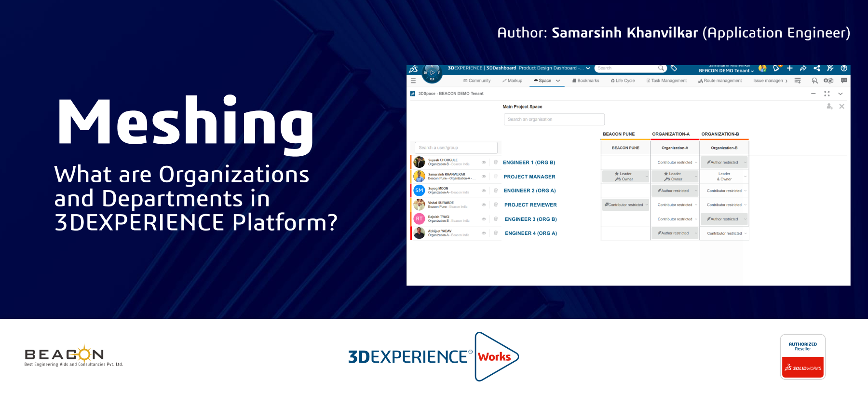Toggle eye icon for Abhijeet YADAV

484,233
